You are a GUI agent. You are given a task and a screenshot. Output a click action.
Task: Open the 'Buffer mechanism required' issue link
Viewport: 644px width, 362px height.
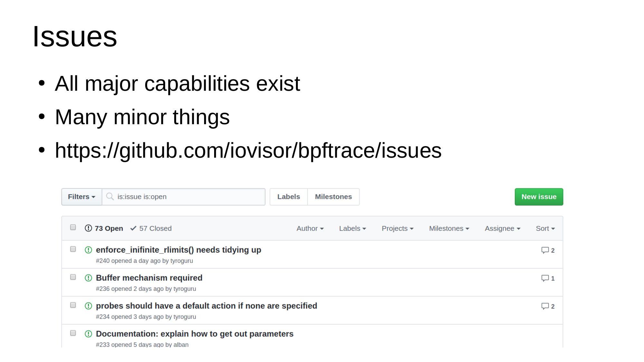pyautogui.click(x=149, y=278)
